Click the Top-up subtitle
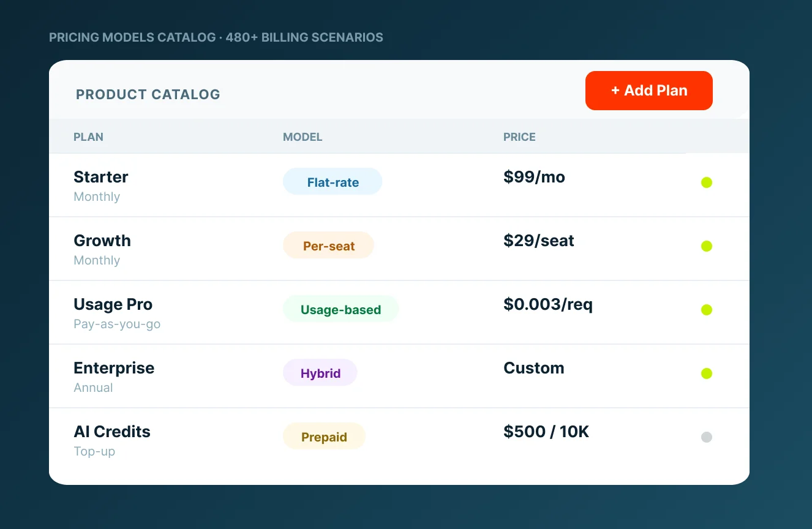The width and height of the screenshot is (812, 529). coord(94,452)
